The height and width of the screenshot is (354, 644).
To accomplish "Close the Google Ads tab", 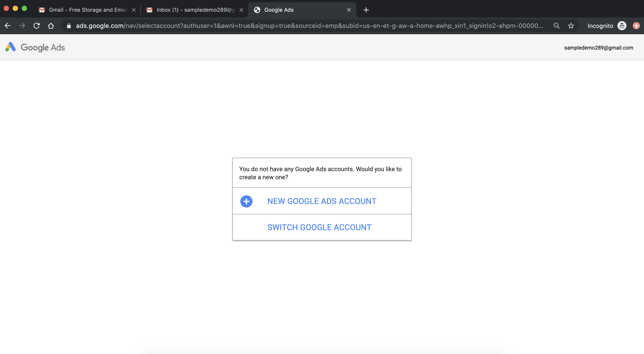I will coord(349,10).
